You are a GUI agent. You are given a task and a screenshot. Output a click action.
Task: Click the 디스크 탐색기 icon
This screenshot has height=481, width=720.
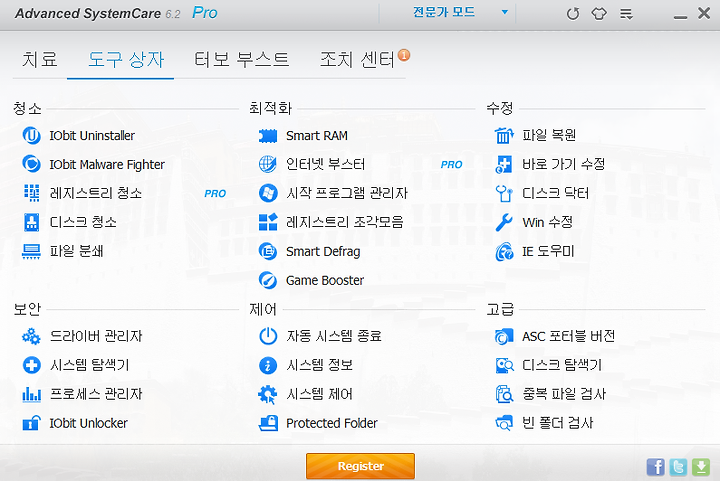click(x=504, y=365)
